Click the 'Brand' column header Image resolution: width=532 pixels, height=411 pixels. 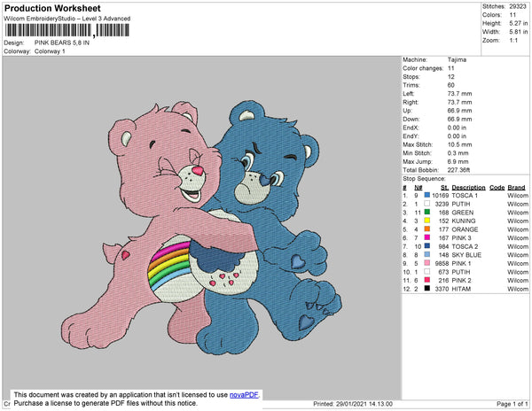516,188
